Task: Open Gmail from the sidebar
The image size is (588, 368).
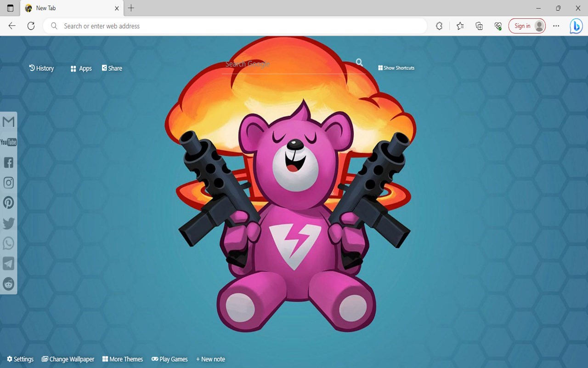Action: click(8, 122)
